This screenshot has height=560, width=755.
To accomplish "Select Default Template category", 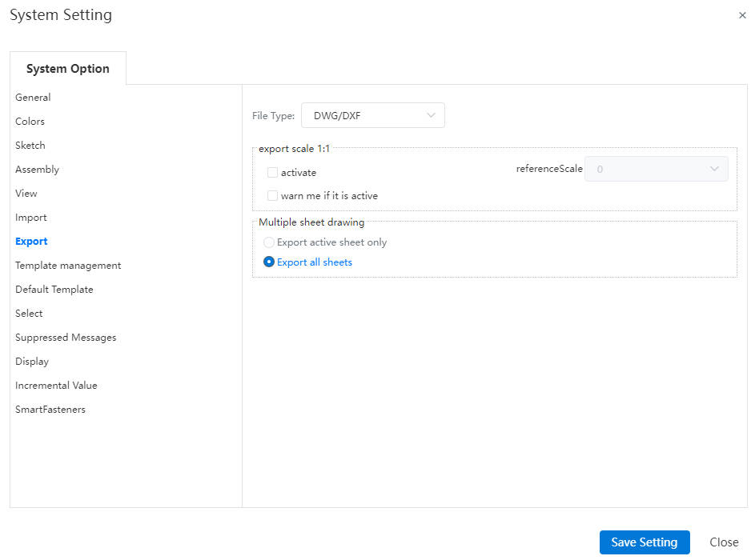I will pyautogui.click(x=54, y=290).
